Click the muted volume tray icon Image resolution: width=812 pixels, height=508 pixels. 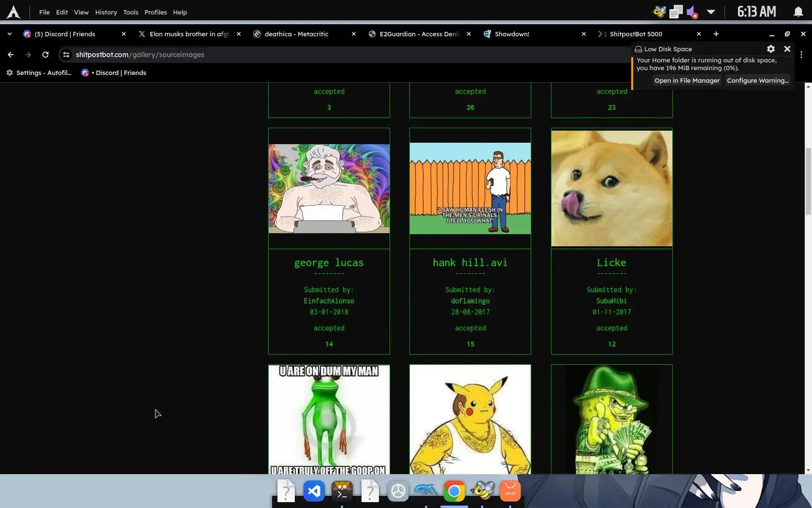point(692,12)
